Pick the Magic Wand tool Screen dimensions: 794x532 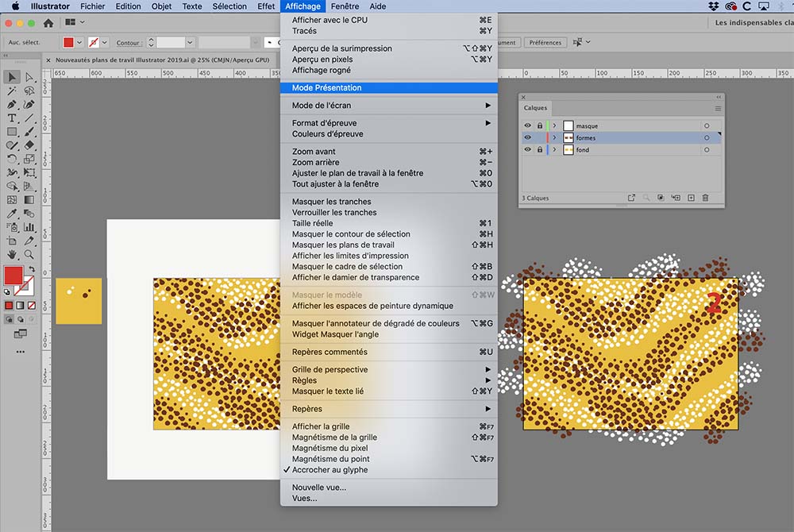click(x=12, y=91)
